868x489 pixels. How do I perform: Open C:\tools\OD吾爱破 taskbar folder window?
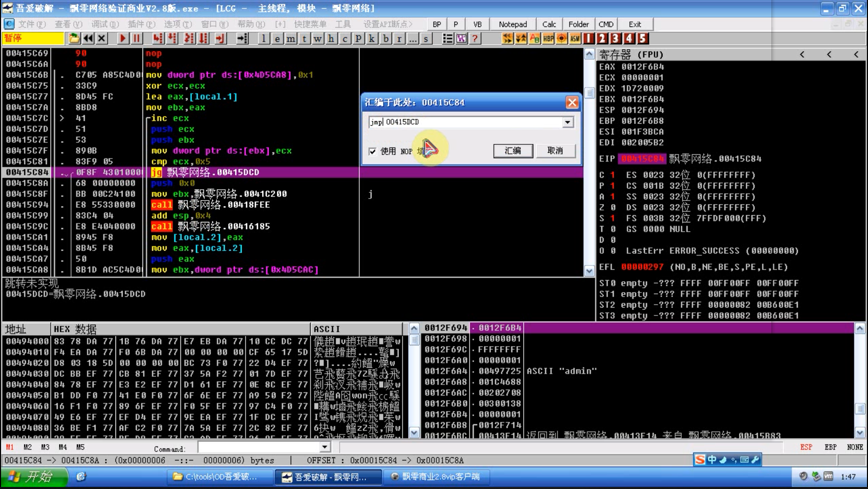click(221, 477)
